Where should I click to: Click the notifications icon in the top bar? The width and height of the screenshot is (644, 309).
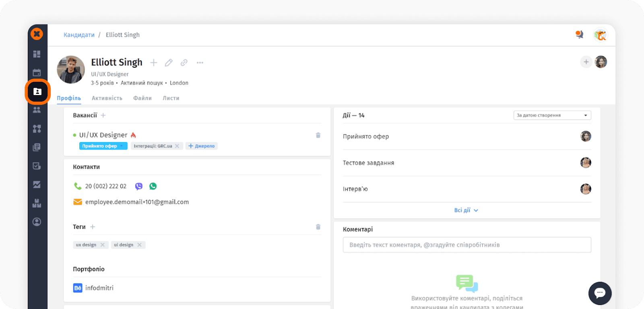tap(579, 35)
